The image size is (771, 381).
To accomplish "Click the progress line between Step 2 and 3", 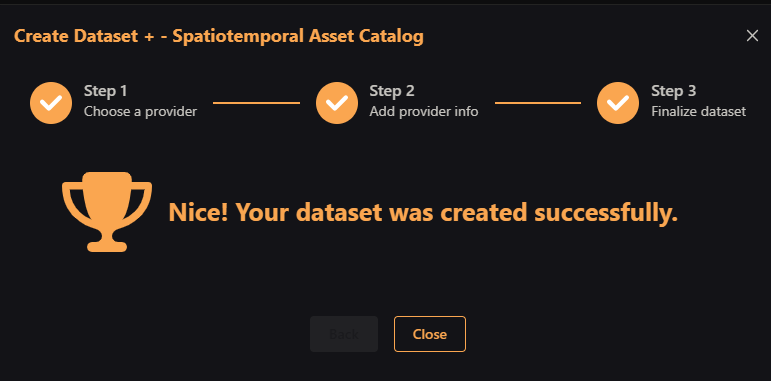I will [x=538, y=103].
